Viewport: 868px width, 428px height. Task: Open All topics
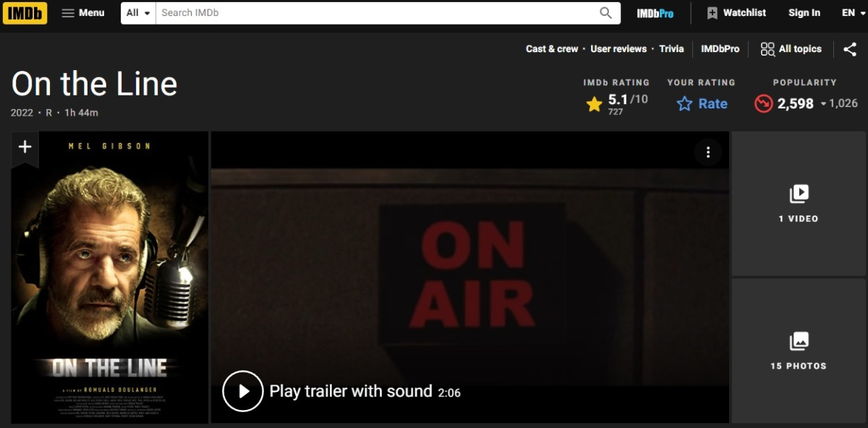click(x=791, y=49)
